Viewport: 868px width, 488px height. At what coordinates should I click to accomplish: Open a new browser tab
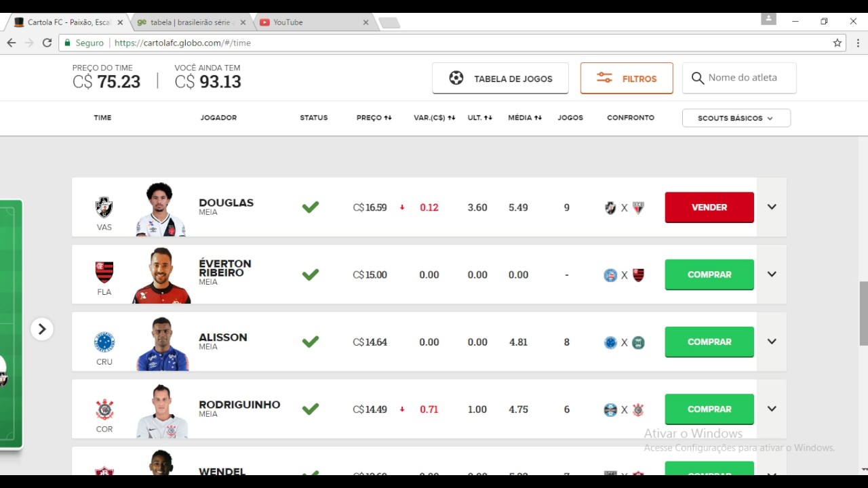click(x=389, y=23)
